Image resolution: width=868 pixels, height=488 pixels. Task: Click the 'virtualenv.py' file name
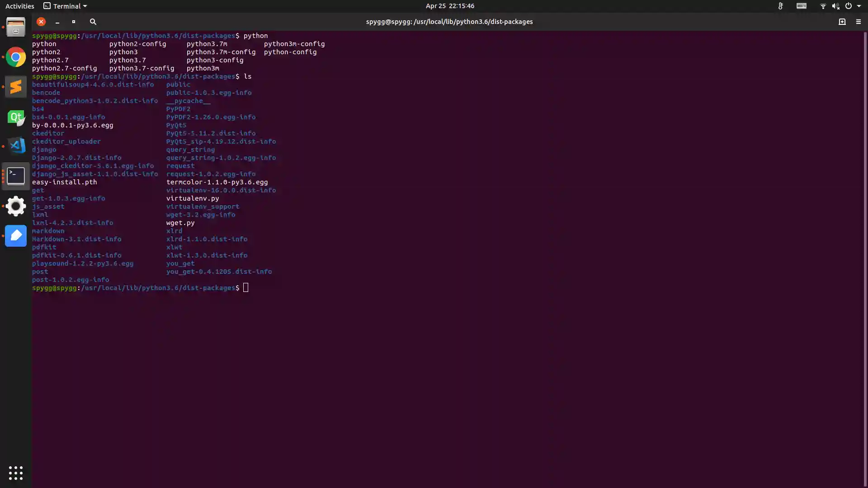click(193, 198)
